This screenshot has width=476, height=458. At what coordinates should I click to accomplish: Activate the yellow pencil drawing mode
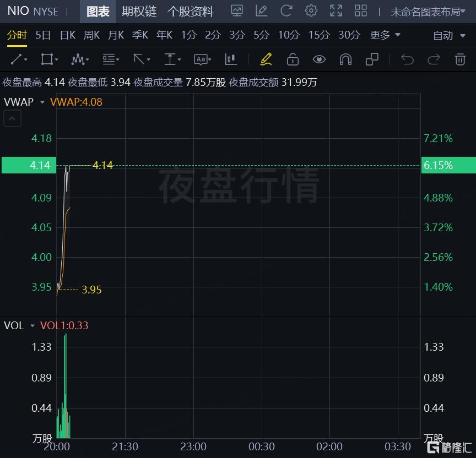coord(266,59)
